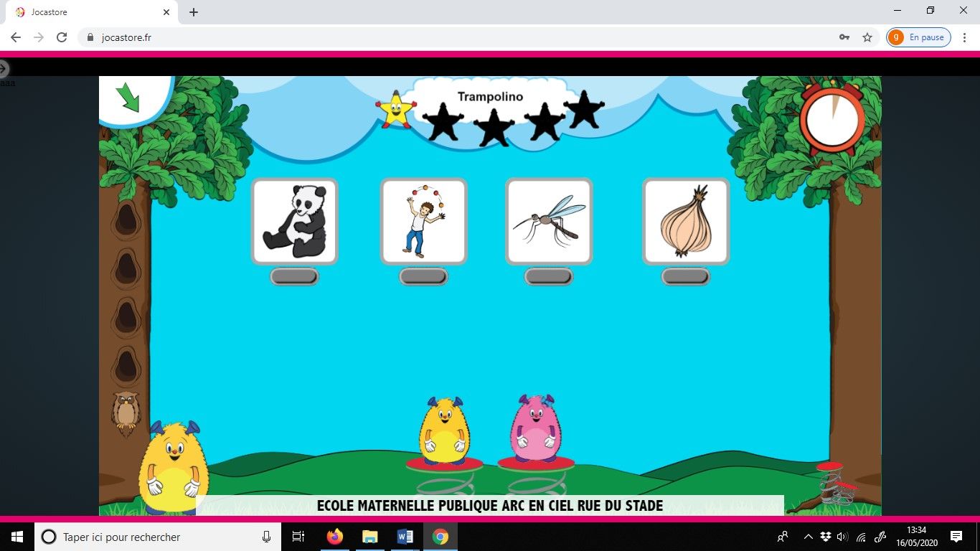Click the green arrow in the corner
Image resolution: width=980 pixels, height=551 pixels.
coord(129,97)
